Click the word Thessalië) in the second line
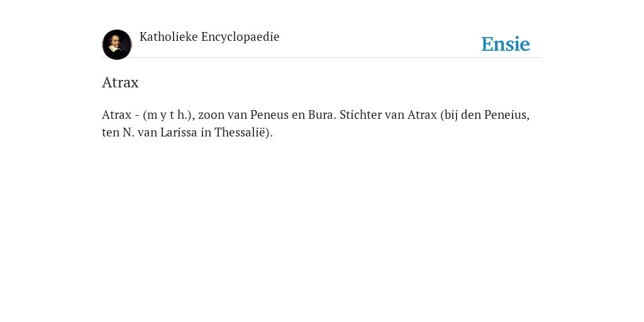The height and width of the screenshot is (322, 644). (x=243, y=133)
